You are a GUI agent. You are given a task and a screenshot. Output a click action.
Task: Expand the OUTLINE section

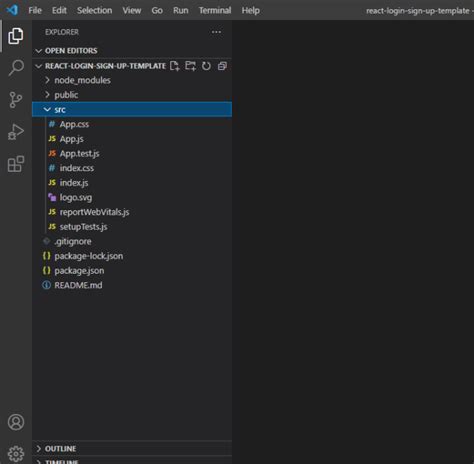132,449
